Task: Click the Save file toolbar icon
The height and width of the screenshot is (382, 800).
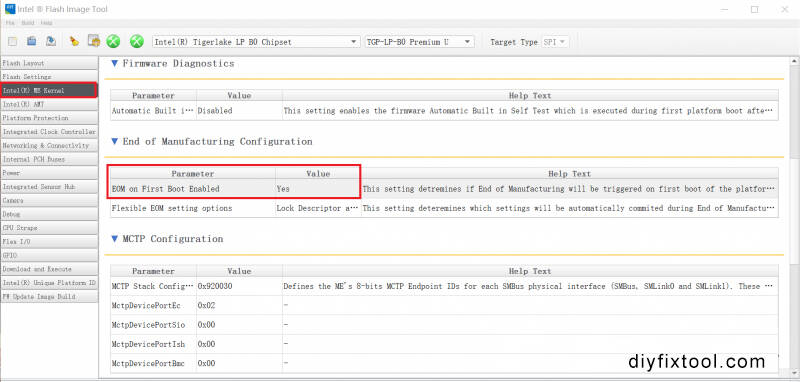Action: pos(51,41)
